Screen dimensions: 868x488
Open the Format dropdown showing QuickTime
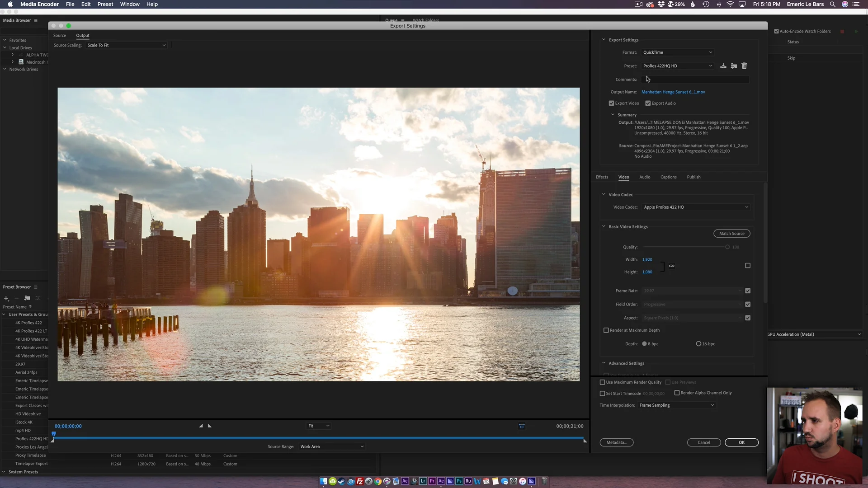(x=677, y=52)
